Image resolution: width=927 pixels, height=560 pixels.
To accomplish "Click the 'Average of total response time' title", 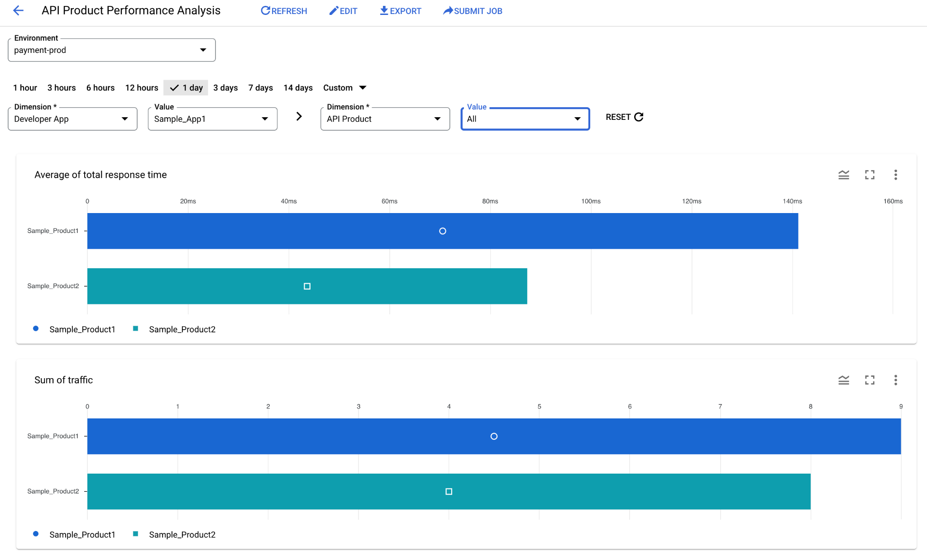I will pyautogui.click(x=100, y=175).
